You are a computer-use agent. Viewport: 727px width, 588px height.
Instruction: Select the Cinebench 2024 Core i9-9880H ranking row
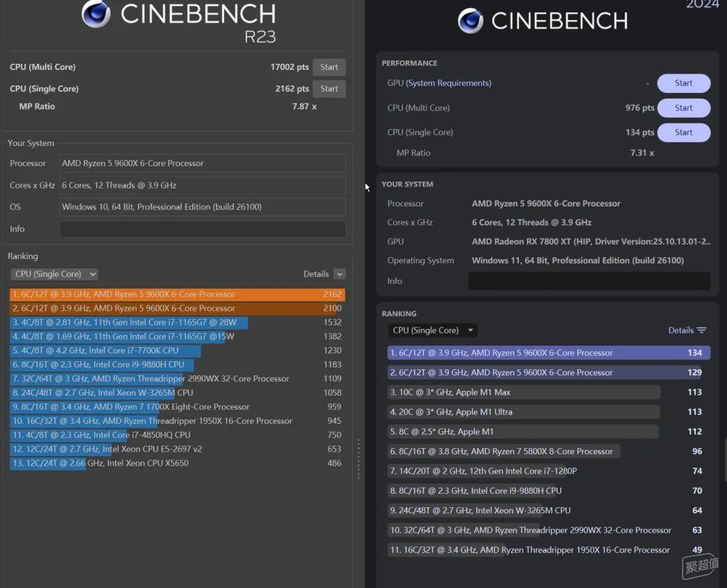tap(549, 490)
